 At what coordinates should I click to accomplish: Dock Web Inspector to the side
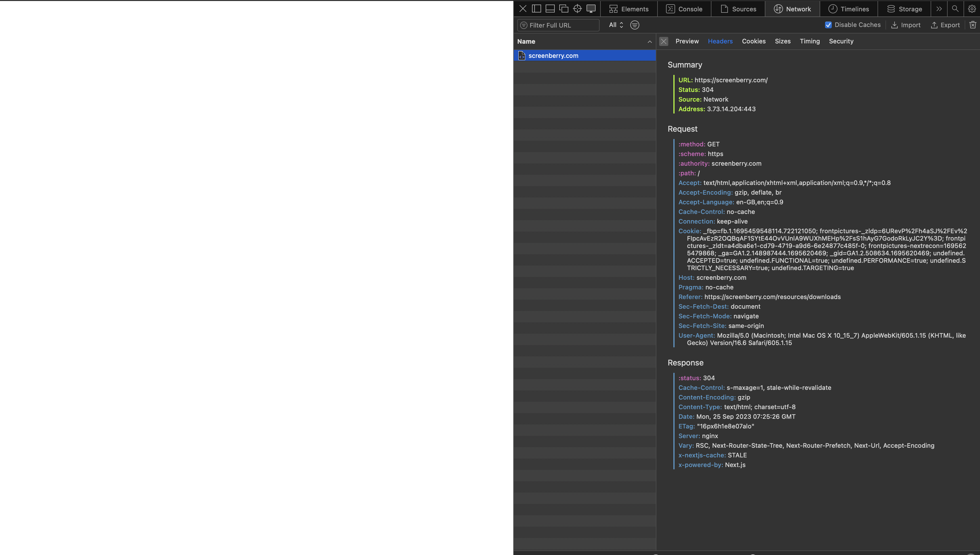pyautogui.click(x=537, y=9)
